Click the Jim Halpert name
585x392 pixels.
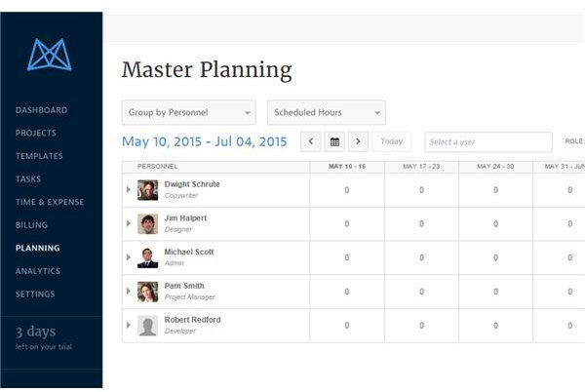click(185, 218)
